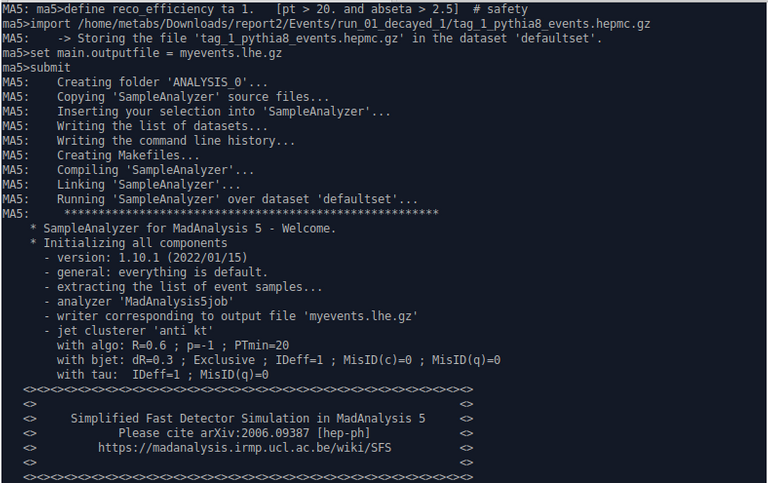Click 'set main.outputfile = myevents.lhe.gz' line
This screenshot has width=768, height=483.
coord(142,53)
